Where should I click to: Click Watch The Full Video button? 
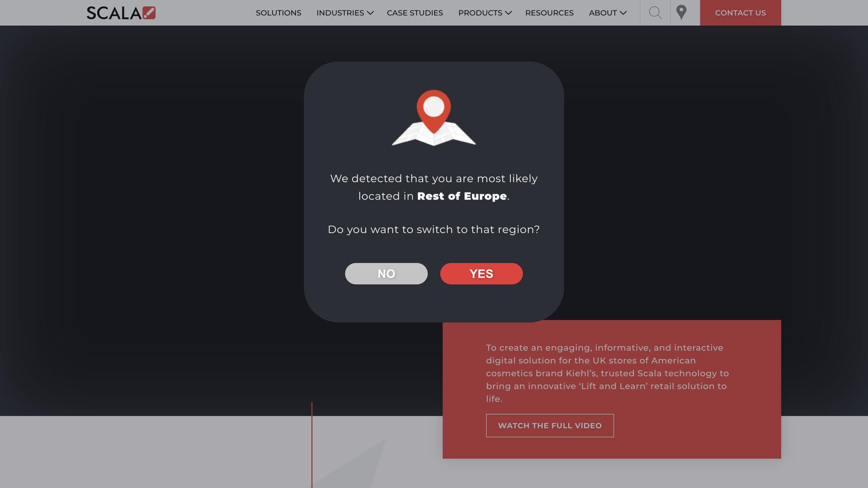coord(550,426)
